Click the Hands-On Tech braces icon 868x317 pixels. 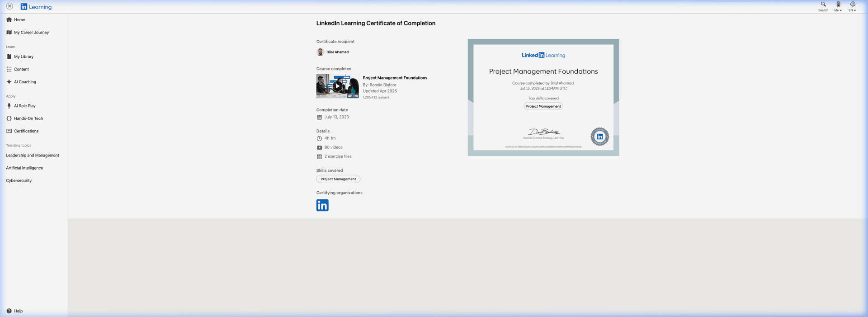tap(9, 118)
